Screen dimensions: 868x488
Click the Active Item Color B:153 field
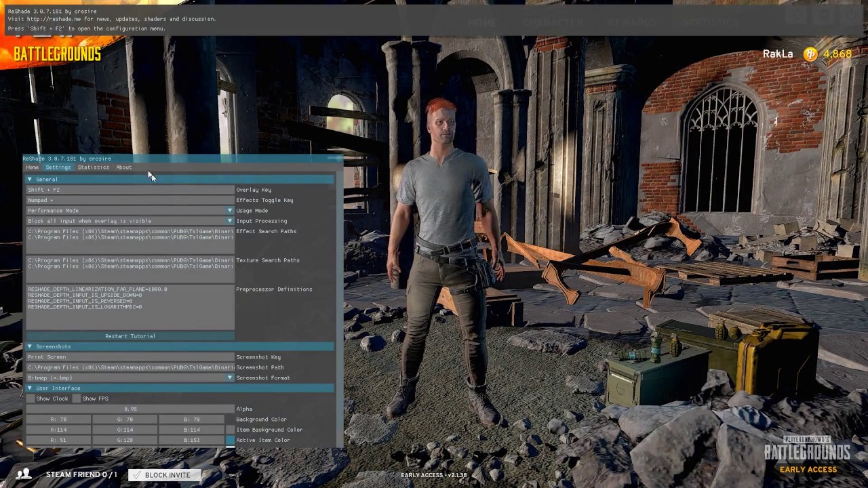click(x=192, y=441)
